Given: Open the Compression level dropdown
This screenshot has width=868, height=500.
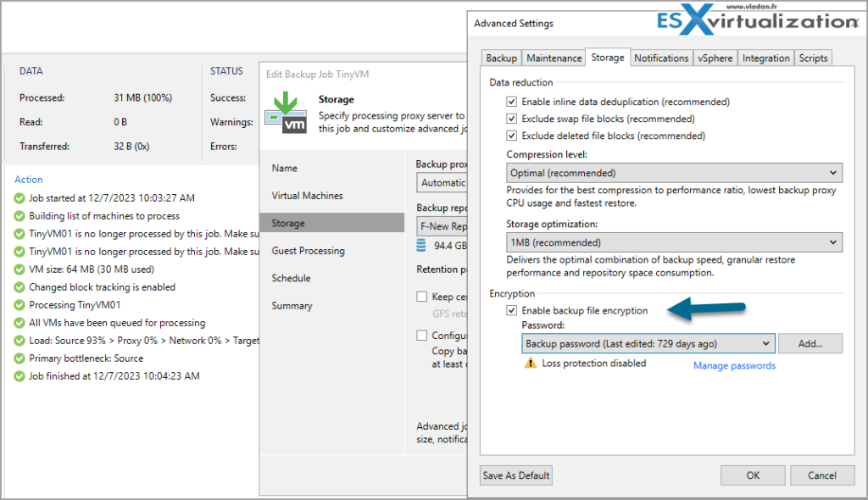Looking at the screenshot, I should coord(835,172).
